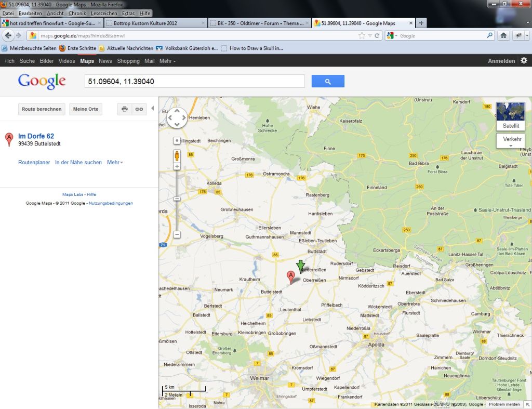Screen dimensions: 532x409
Task: Click the red marker A on the map
Action: (291, 276)
